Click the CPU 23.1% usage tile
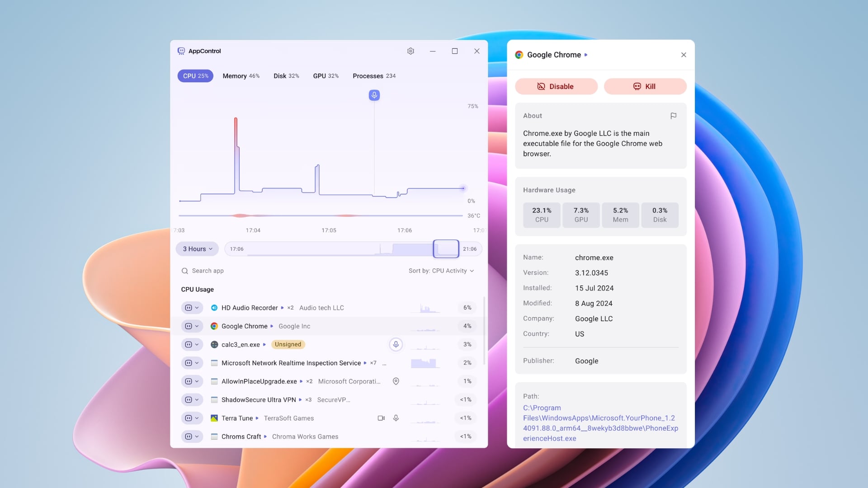 [x=542, y=215]
